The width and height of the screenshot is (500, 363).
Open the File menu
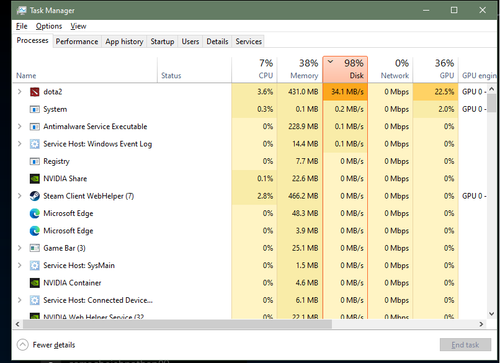(x=22, y=26)
